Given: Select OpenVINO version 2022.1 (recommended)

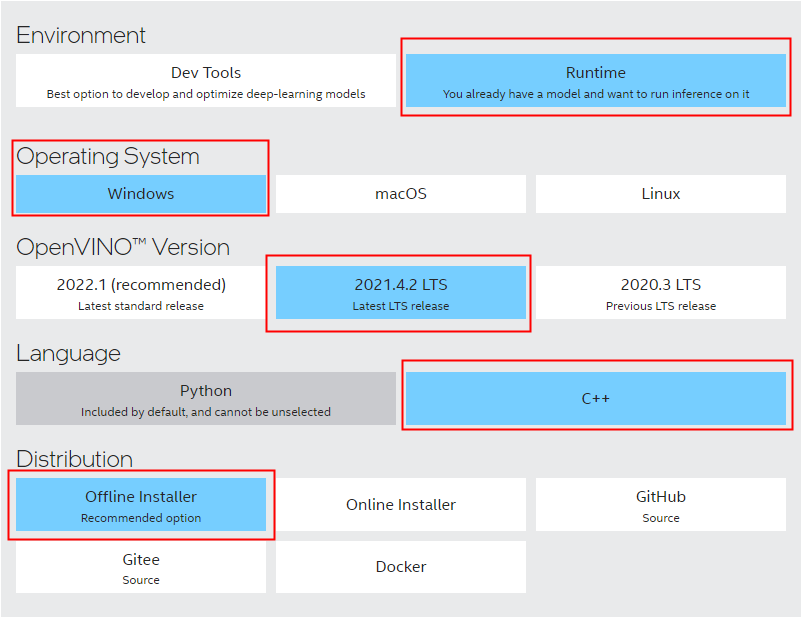Looking at the screenshot, I should click(x=141, y=293).
